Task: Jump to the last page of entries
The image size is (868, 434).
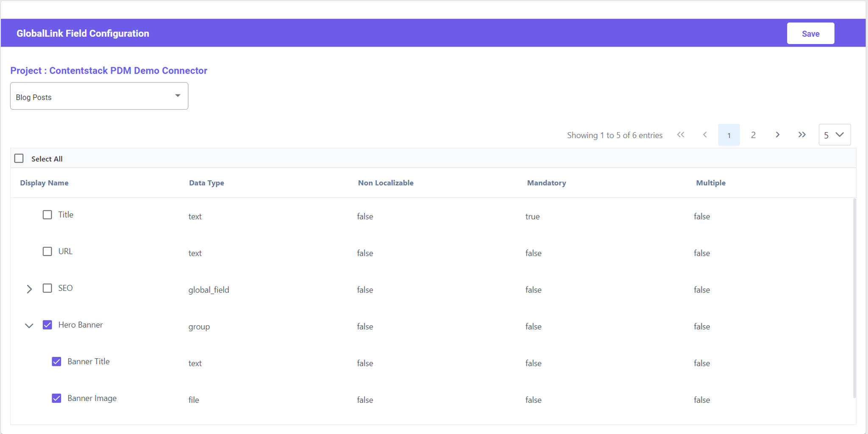Action: click(802, 135)
